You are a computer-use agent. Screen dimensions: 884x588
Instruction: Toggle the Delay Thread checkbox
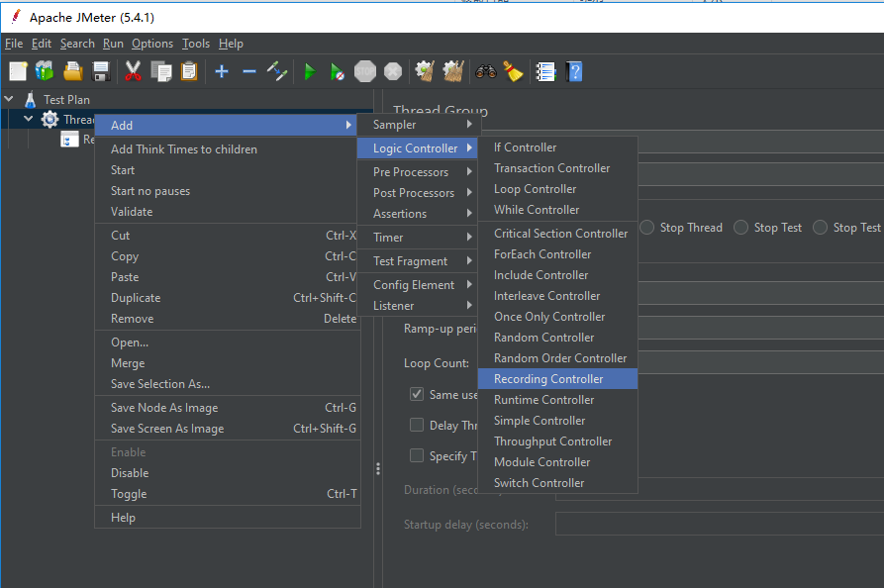click(x=417, y=425)
